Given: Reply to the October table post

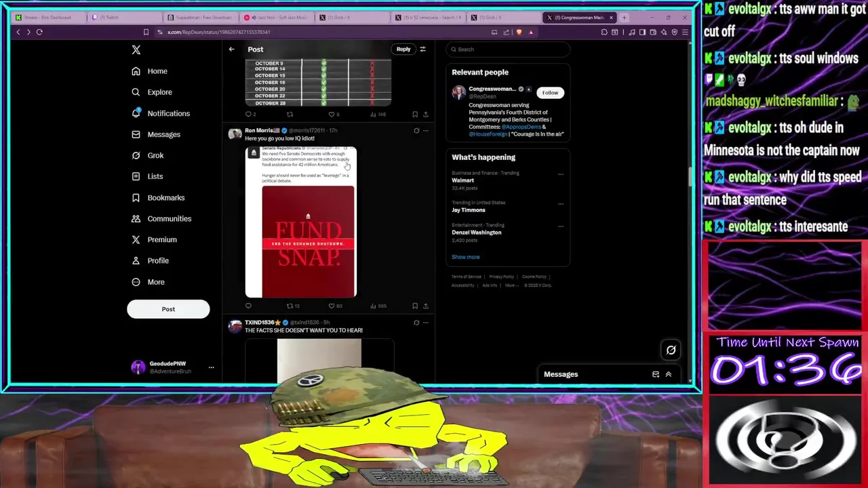Looking at the screenshot, I should 250,115.
